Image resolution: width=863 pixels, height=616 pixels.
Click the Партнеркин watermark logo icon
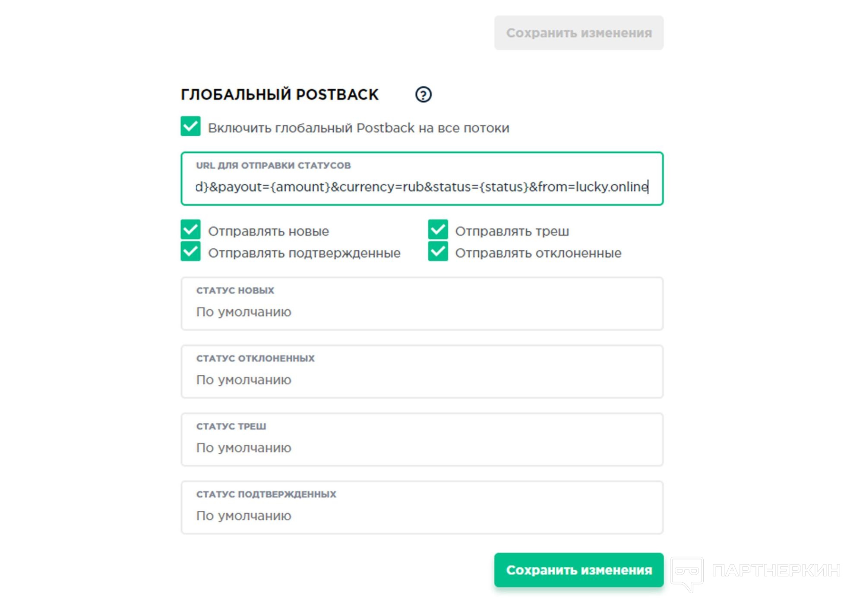coord(687,574)
